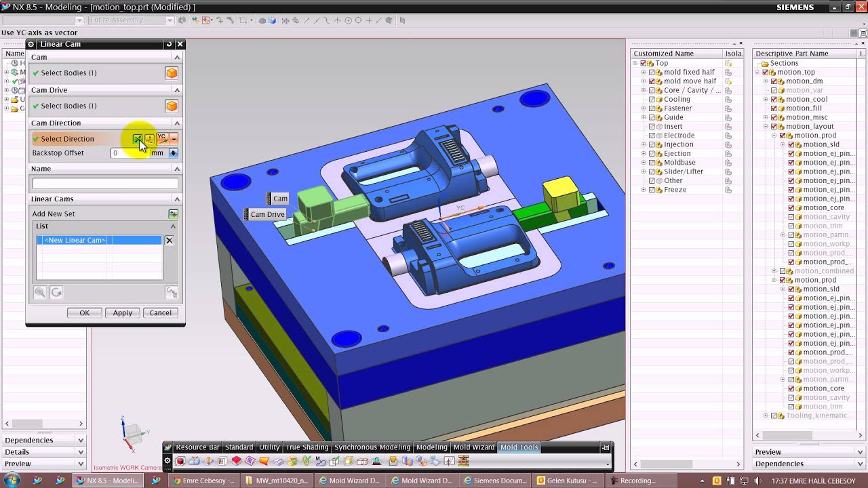Image resolution: width=868 pixels, height=488 pixels.
Task: Select the True Shading toolbar tab
Action: [x=307, y=447]
